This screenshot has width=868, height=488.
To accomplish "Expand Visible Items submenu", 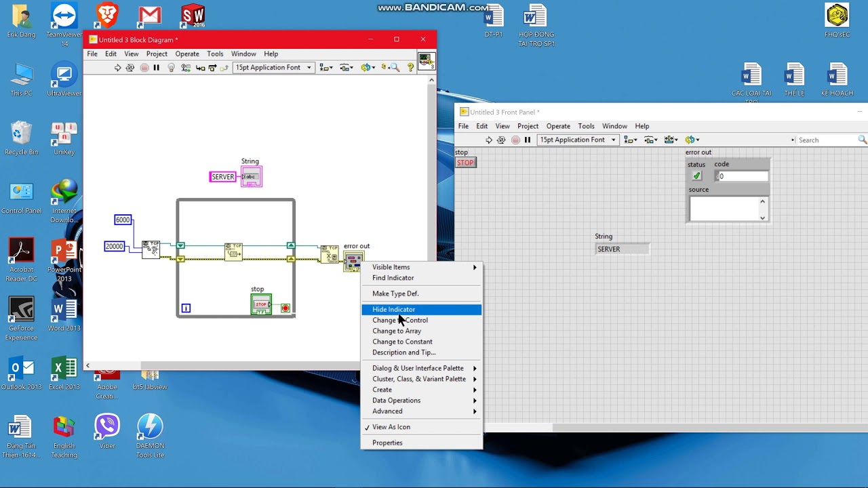I will (x=422, y=267).
